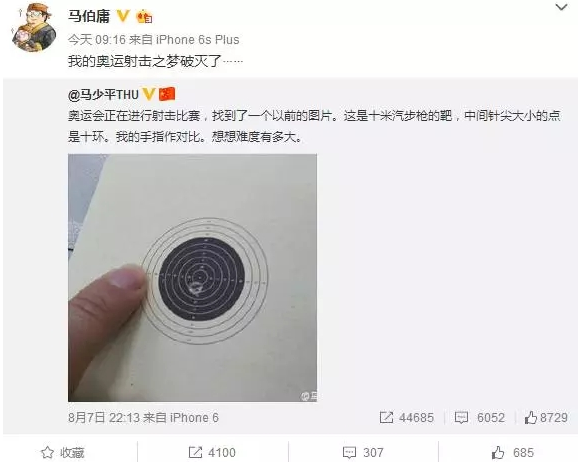Click the Chinese flag icon beside 马少平THU
The height and width of the screenshot is (475, 582).
point(167,94)
